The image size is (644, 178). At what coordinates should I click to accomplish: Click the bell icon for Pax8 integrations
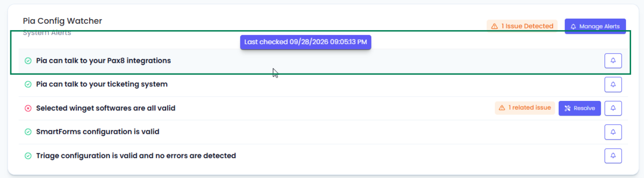(613, 61)
